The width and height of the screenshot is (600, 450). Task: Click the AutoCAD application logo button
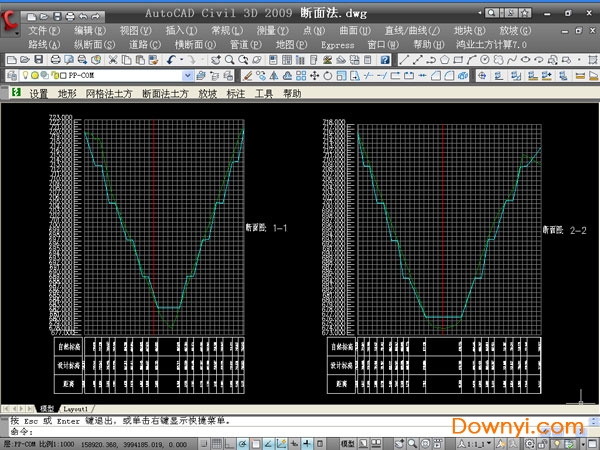coord(11,21)
